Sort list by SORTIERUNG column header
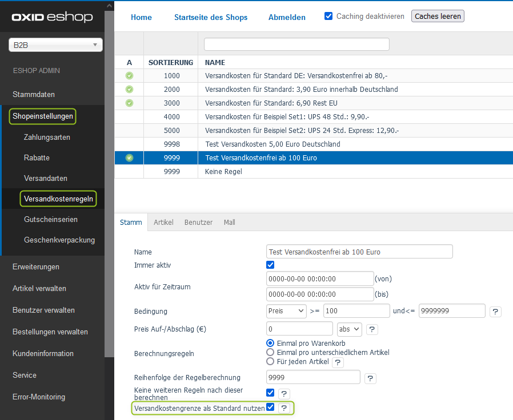513x420 pixels. 171,62
